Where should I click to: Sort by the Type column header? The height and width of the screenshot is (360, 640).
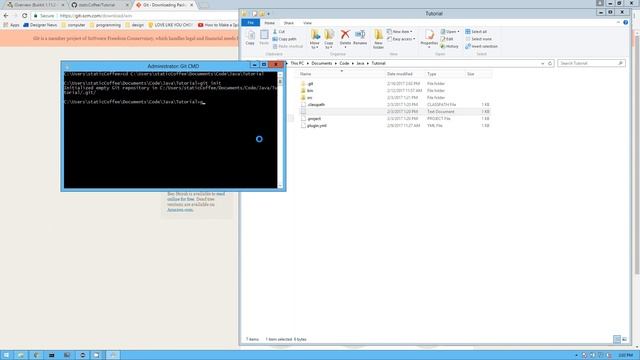[x=445, y=74]
